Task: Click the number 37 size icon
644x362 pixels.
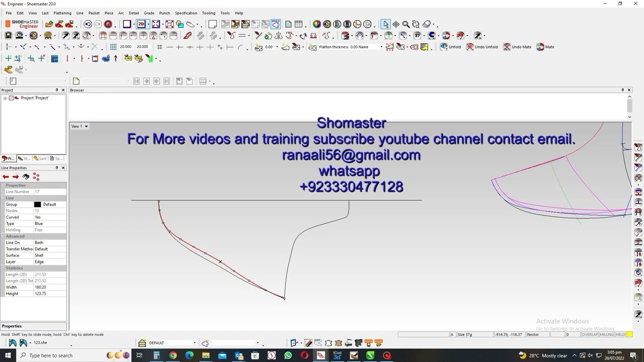Action: [x=417, y=36]
